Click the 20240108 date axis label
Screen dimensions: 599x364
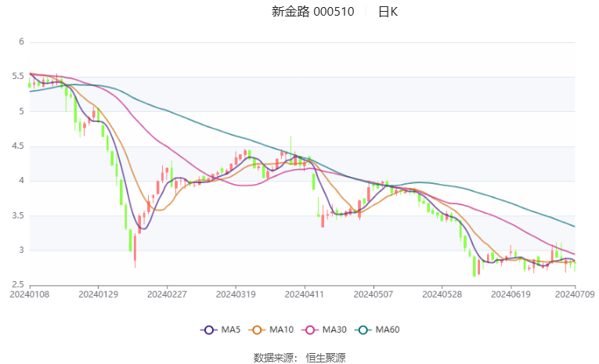(x=30, y=294)
